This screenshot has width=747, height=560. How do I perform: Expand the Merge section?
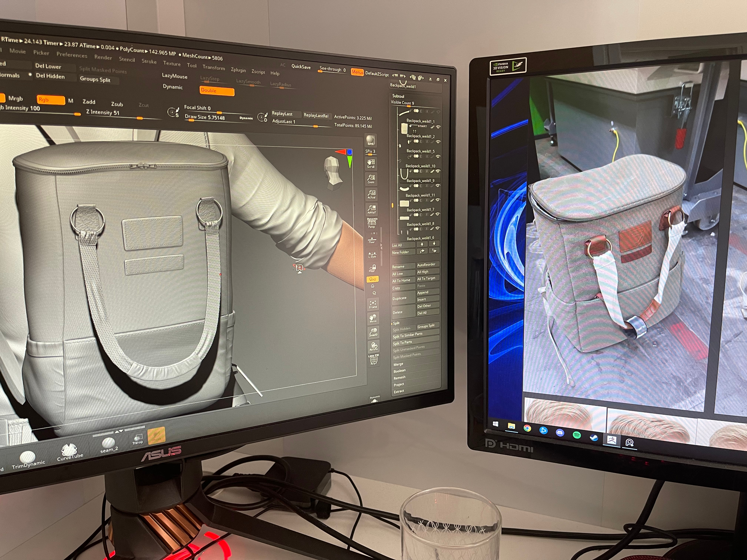(x=398, y=364)
